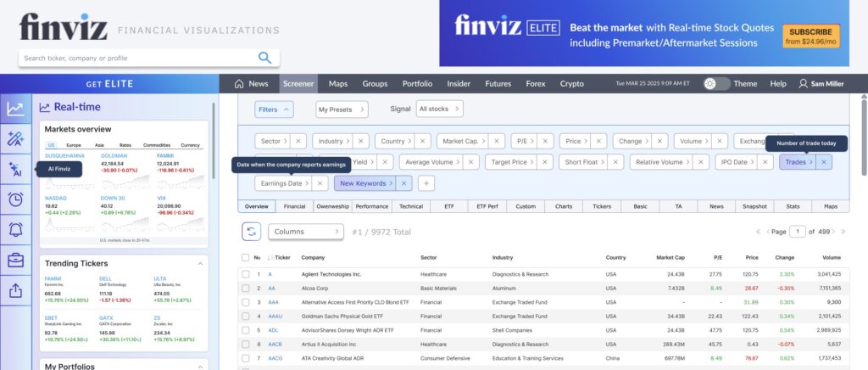The image size is (868, 370).
Task: Switch to the Snapshot view tab
Action: point(754,206)
